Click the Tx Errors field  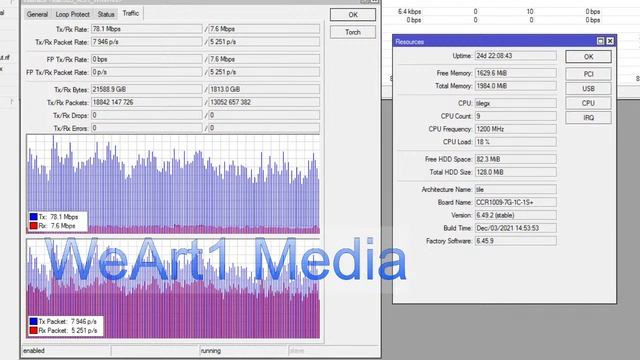coord(147,128)
